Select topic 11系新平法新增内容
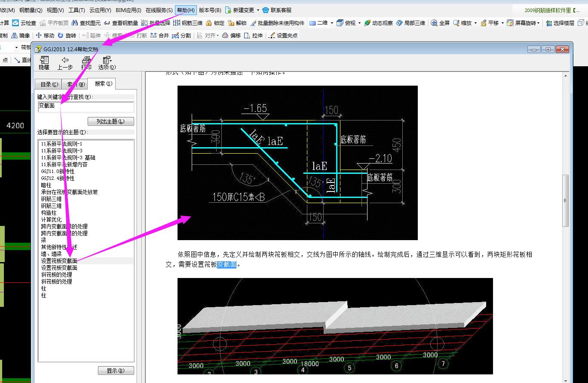The width and height of the screenshot is (588, 383). [x=64, y=164]
